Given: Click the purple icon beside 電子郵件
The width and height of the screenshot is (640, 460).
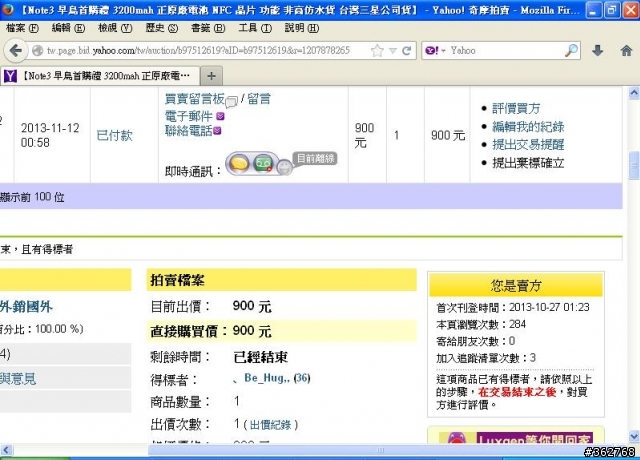Looking at the screenshot, I should (x=220, y=116).
